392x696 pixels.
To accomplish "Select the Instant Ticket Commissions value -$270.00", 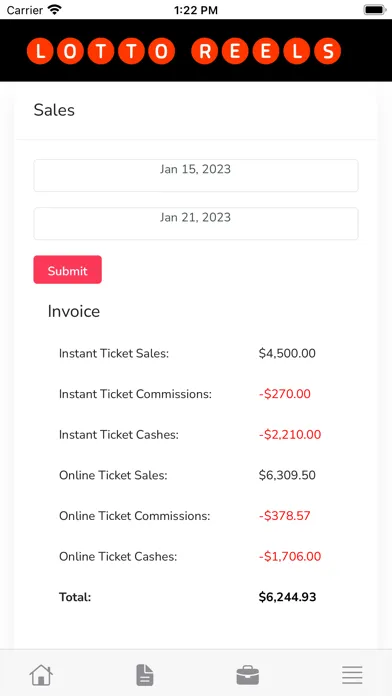I will click(285, 394).
